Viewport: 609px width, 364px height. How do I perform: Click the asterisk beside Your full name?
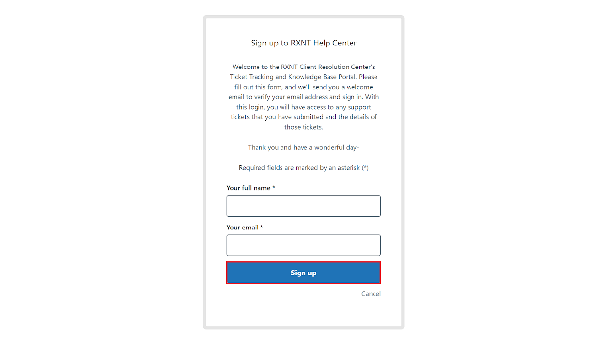(x=274, y=188)
